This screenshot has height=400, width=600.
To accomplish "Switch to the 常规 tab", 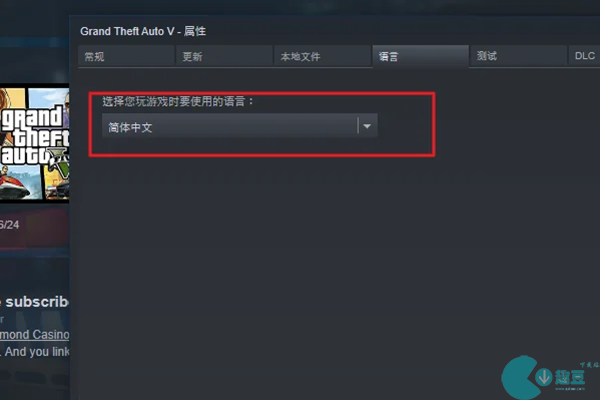I will point(126,56).
